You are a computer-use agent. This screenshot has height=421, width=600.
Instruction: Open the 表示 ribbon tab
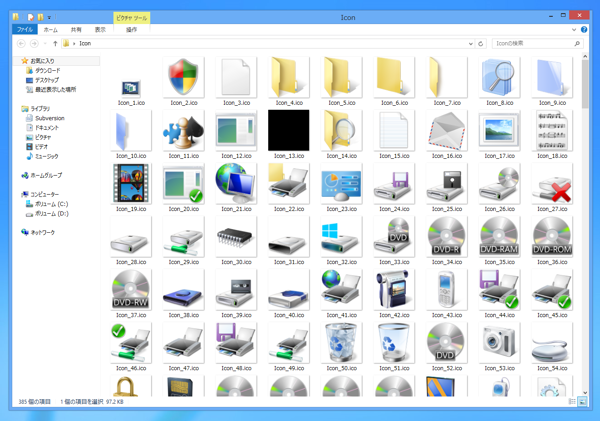coord(100,29)
